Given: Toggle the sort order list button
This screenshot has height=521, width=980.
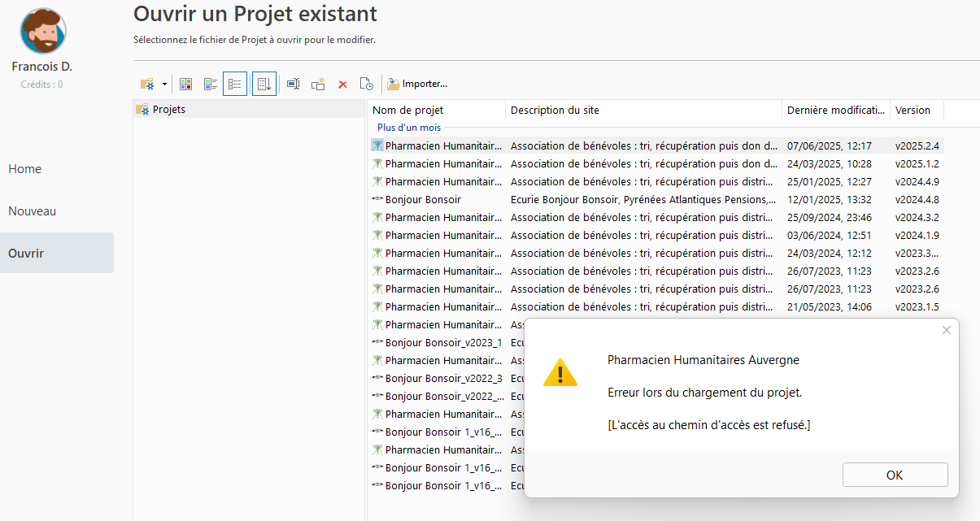Looking at the screenshot, I should click(264, 84).
